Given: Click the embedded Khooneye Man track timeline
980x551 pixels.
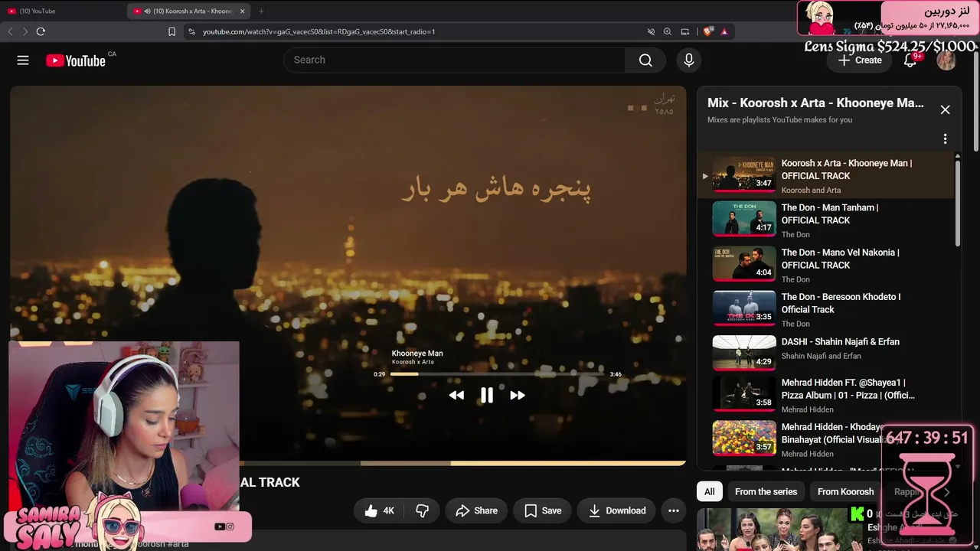Looking at the screenshot, I should [497, 374].
